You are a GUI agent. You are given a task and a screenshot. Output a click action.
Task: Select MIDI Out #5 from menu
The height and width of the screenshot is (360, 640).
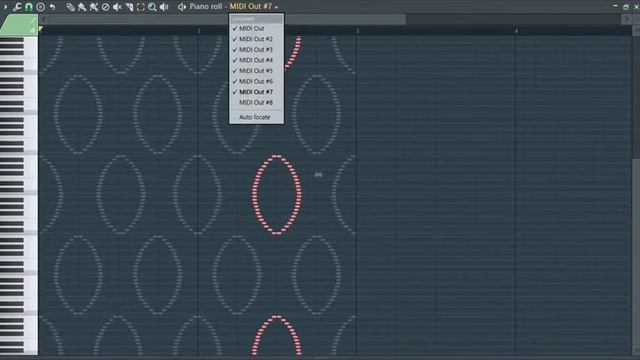tap(256, 71)
